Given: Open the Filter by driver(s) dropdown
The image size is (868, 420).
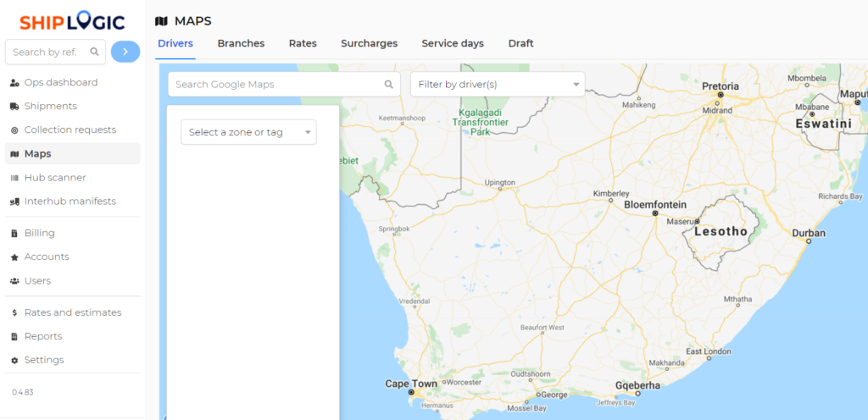Looking at the screenshot, I should [x=497, y=85].
